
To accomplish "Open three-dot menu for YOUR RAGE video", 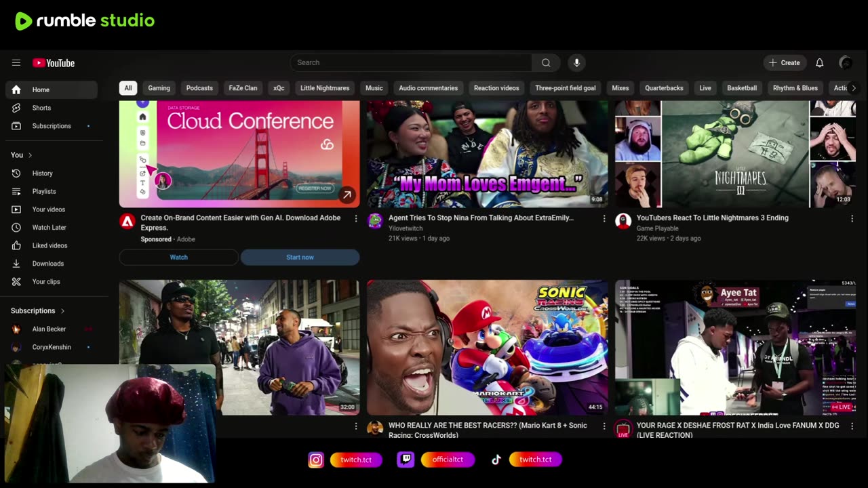I will click(x=852, y=426).
